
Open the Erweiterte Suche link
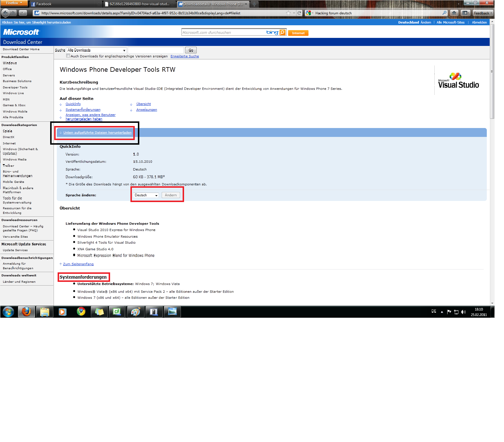click(x=185, y=56)
